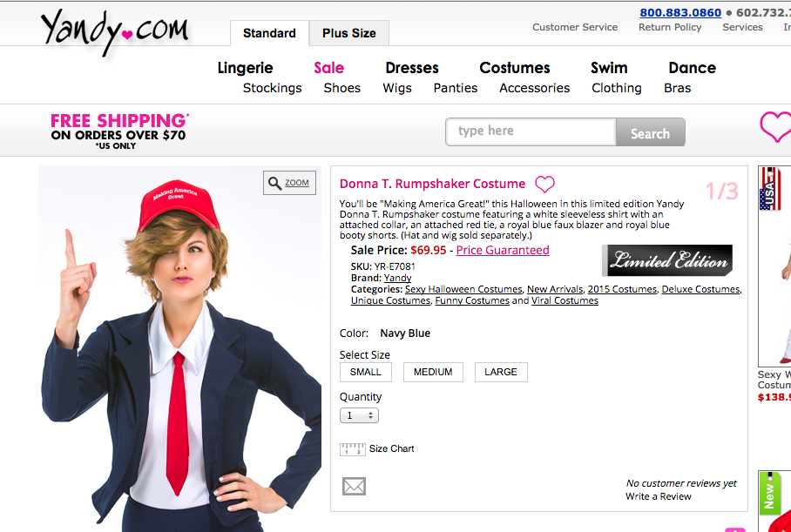Open the Dance menu
The width and height of the screenshot is (791, 532).
pos(692,68)
